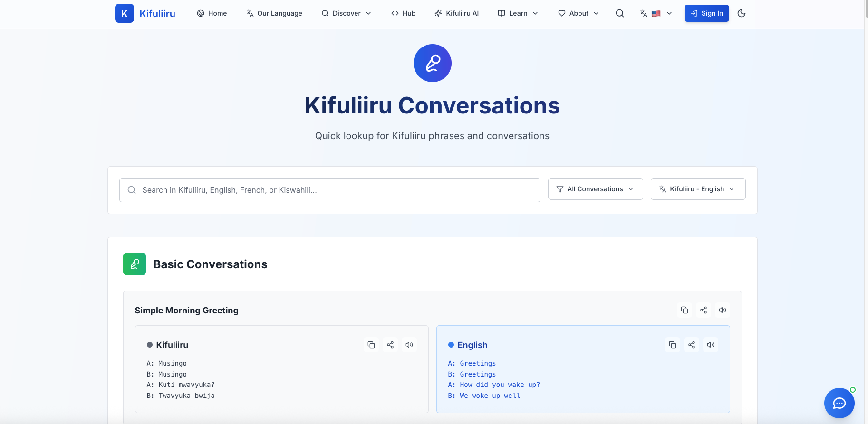
Task: Click the English panel heading
Action: tap(473, 345)
